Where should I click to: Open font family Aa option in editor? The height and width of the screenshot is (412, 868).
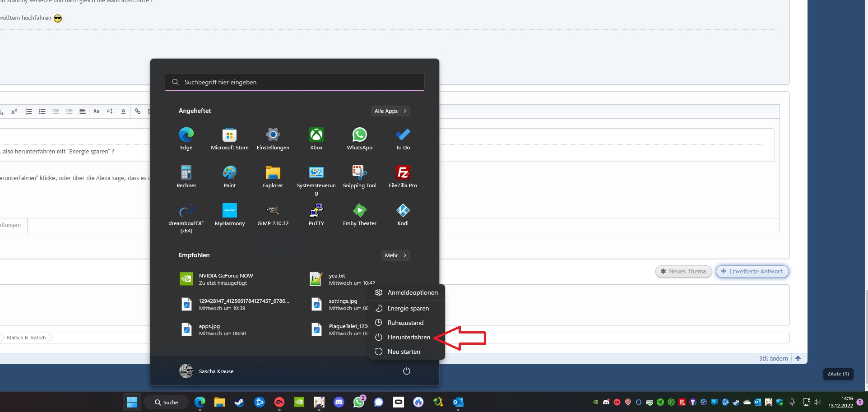96,111
